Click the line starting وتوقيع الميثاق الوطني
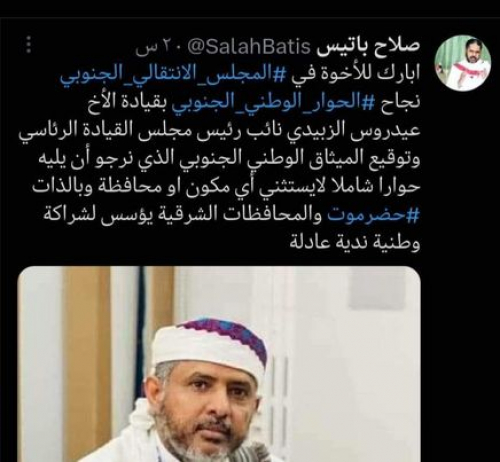This screenshot has height=462, width=500. point(231,158)
